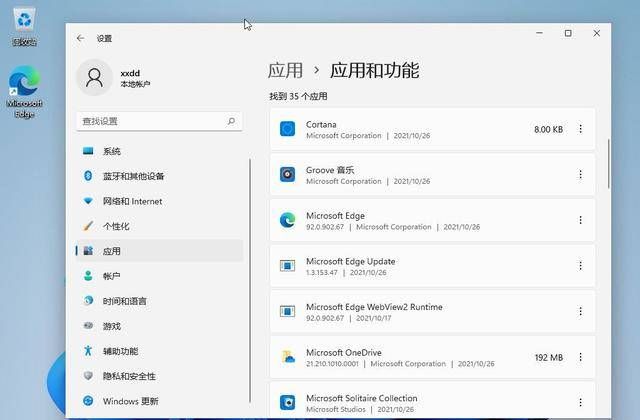Open more options for Cortana
Screen dimensions: 640x420
pos(580,129)
